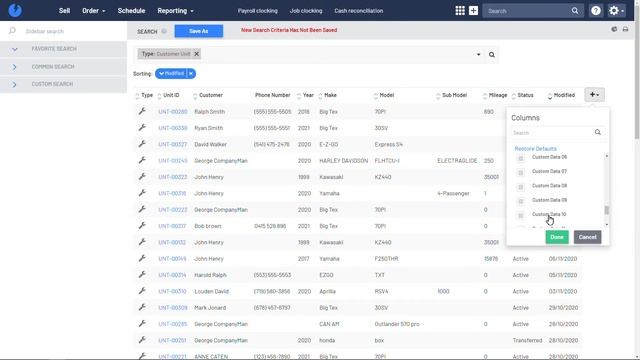Click wrench icon in Bob brown row
The width and height of the screenshot is (640, 360).
coord(142,225)
